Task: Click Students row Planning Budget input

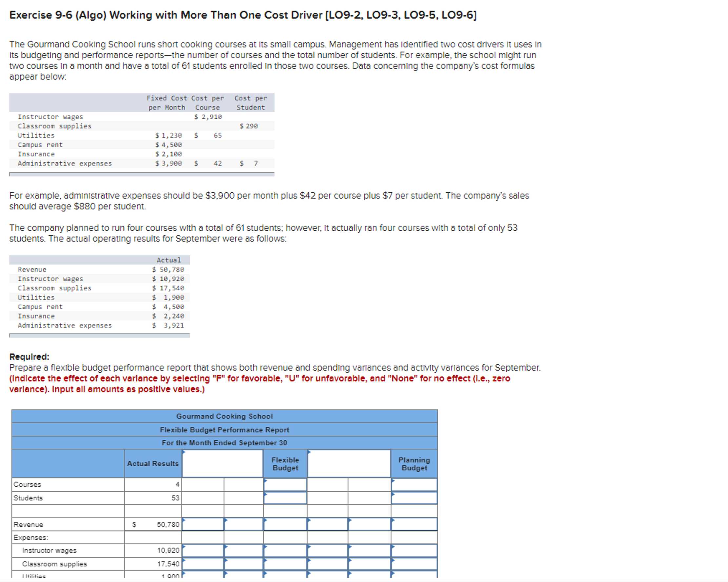Action: 414,498
